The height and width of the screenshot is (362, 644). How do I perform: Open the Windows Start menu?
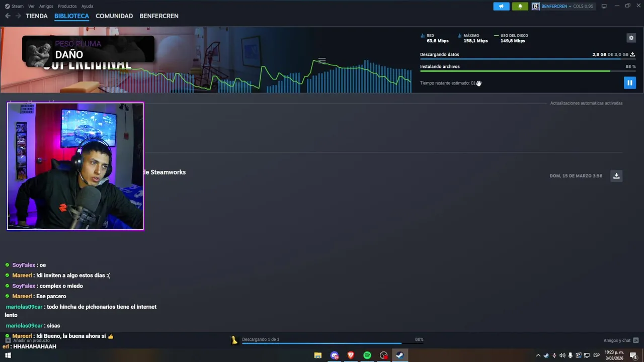click(x=8, y=355)
